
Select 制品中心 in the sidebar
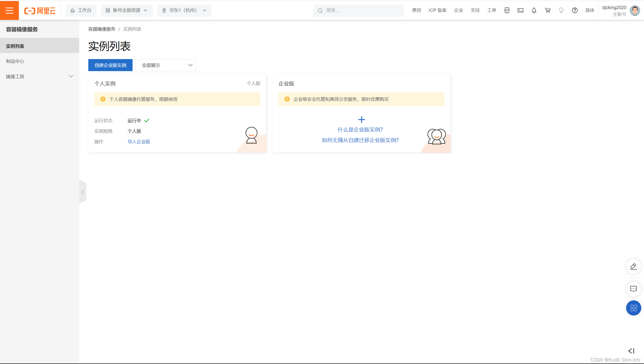(x=15, y=61)
